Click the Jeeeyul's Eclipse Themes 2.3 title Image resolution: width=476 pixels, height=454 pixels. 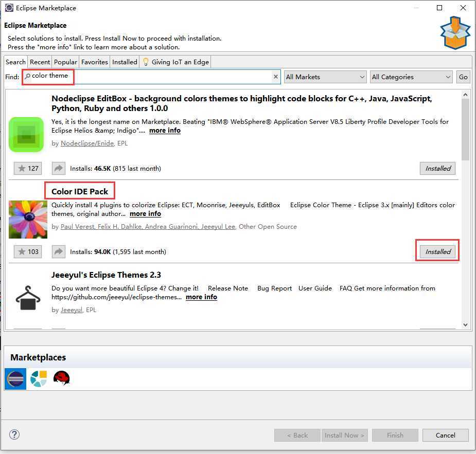106,275
